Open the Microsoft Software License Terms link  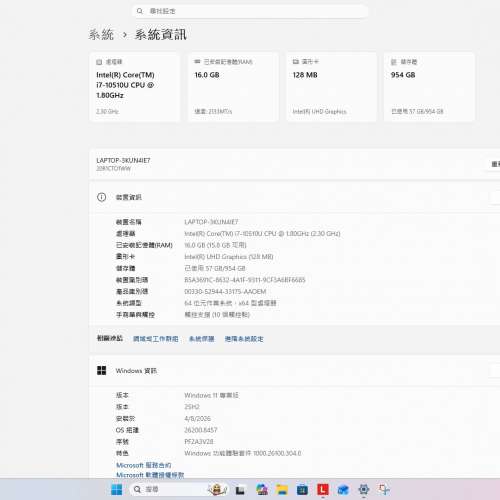point(150,475)
